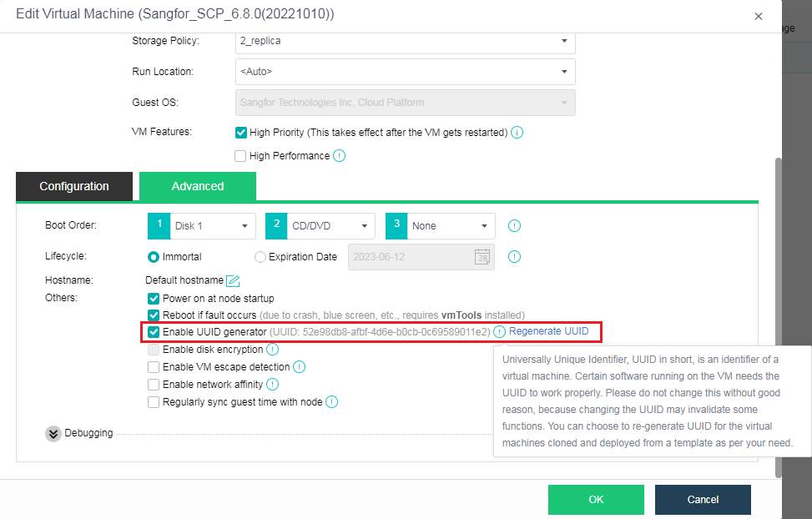Expand the Debugging section
Image resolution: width=812 pixels, height=519 pixels.
point(53,434)
